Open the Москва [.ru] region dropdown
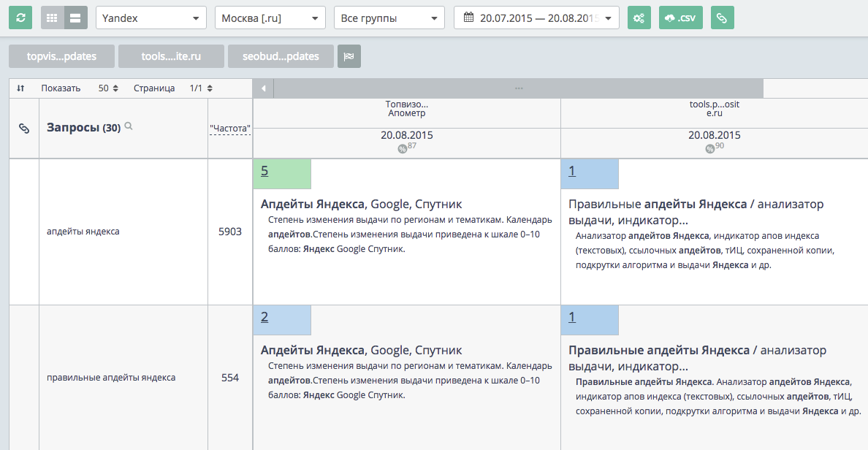Image resolution: width=868 pixels, height=450 pixels. pyautogui.click(x=270, y=18)
